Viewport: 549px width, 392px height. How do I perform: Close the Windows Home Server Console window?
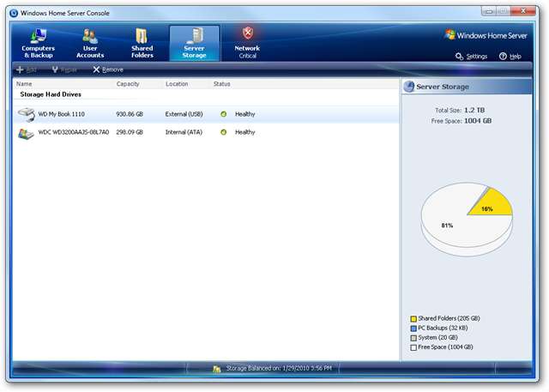tap(523, 11)
